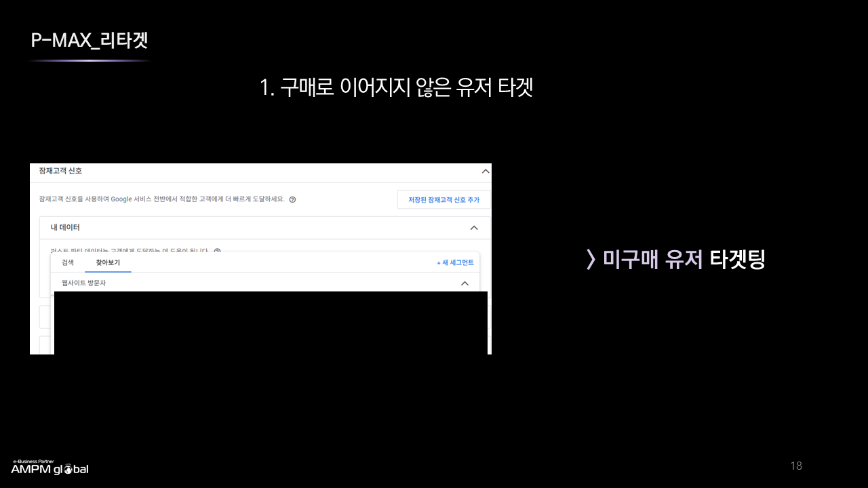Click help icon beside Google 서비스 description
This screenshot has height=488, width=868.
[x=292, y=200]
